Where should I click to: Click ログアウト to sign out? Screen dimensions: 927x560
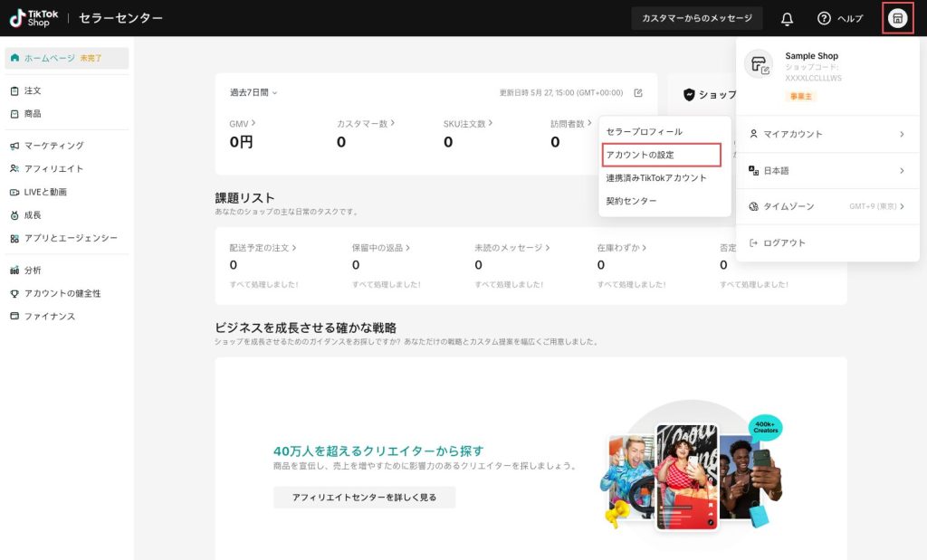(x=784, y=242)
